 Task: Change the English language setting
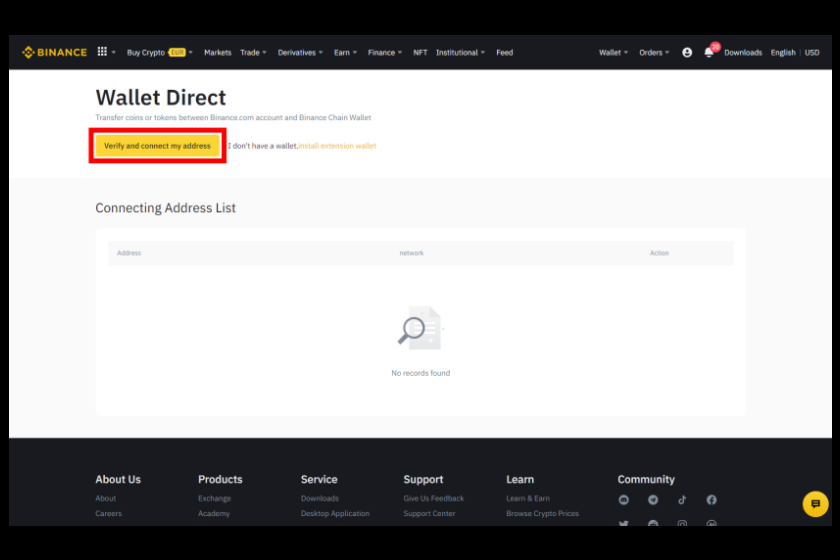pos(783,53)
